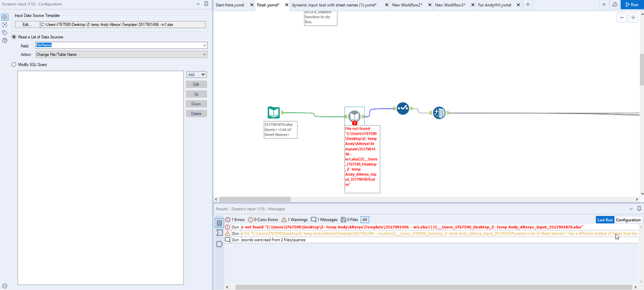Expand the Configuration panel options chevron
Image resolution: width=644 pixels, height=290 pixels.
click(198, 4)
